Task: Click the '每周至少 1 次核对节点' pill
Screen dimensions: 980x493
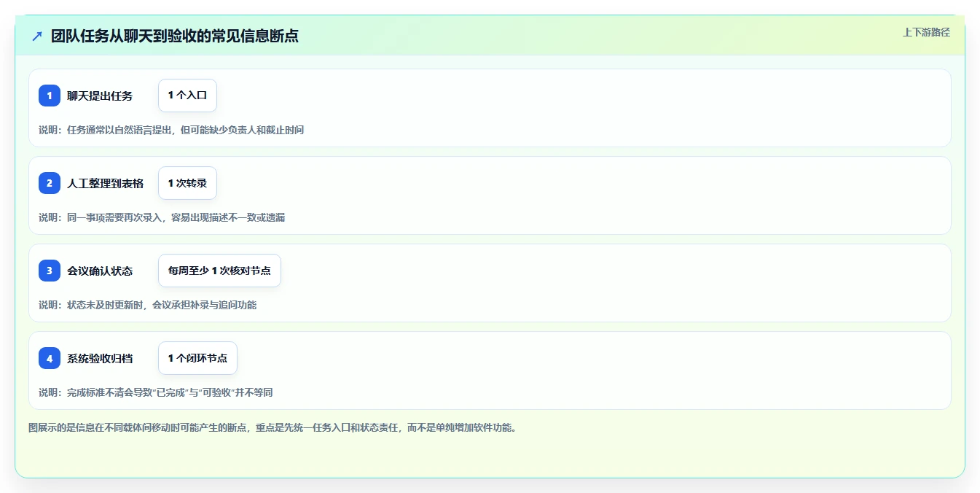Action: click(x=219, y=271)
